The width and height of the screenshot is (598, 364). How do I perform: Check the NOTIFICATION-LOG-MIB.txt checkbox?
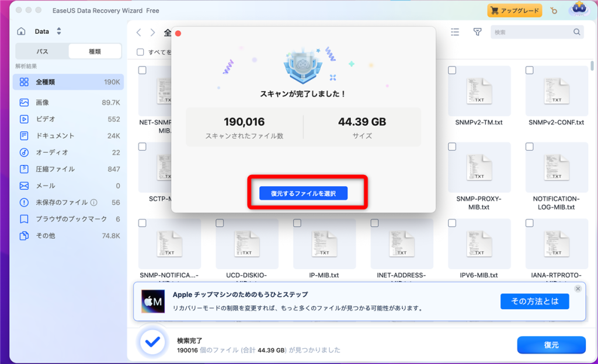pos(529,146)
